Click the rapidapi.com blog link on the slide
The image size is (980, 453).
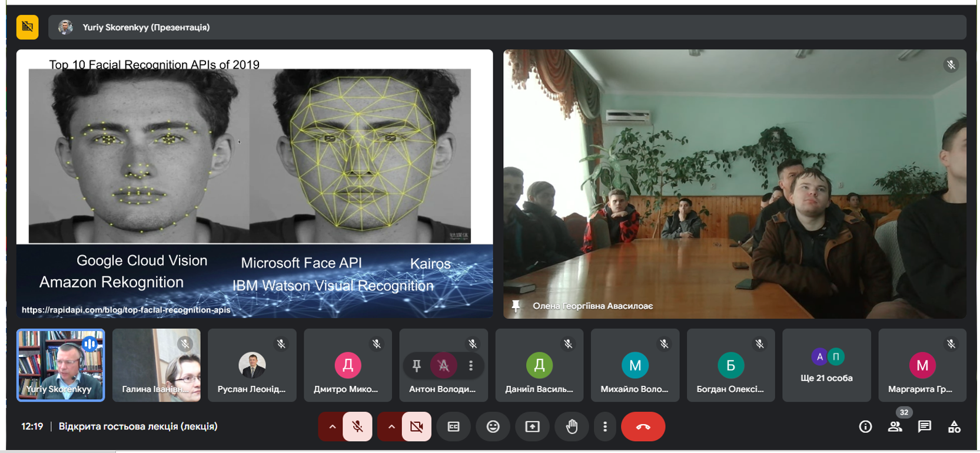point(126,310)
